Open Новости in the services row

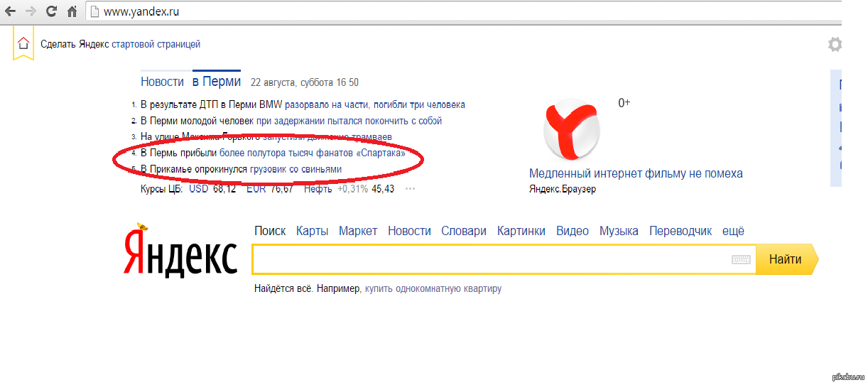click(x=409, y=231)
